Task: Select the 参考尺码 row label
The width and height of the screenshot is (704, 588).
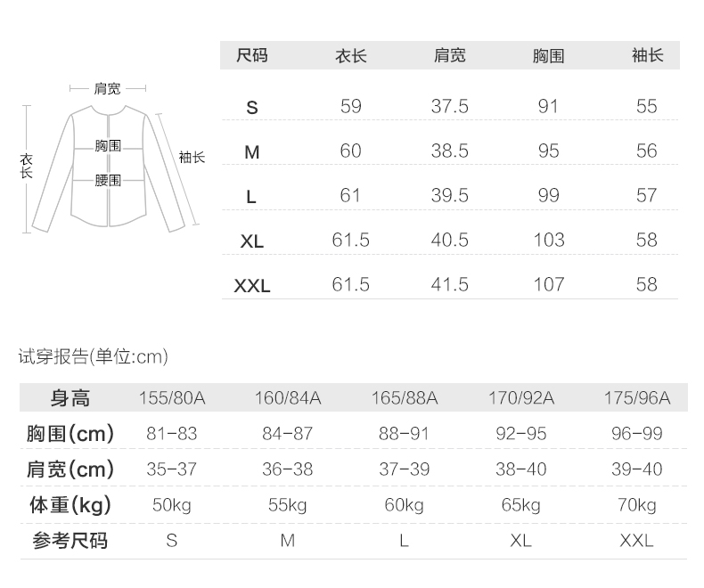Action: [x=70, y=541]
